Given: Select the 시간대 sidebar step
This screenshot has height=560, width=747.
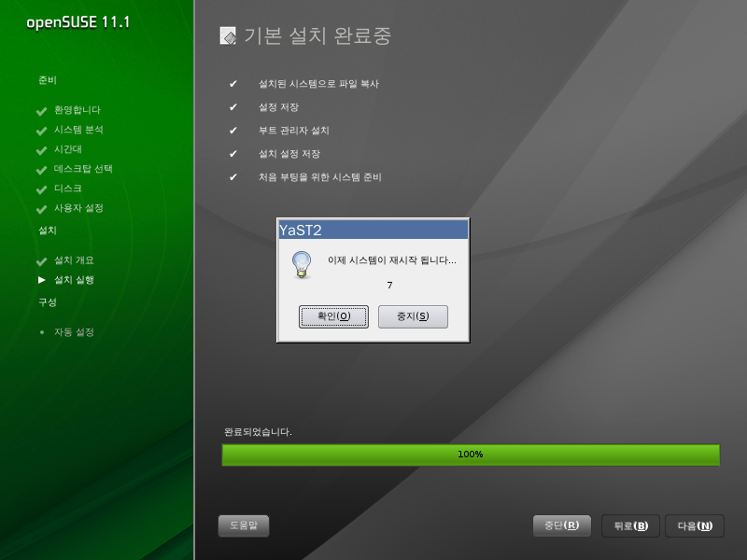Looking at the screenshot, I should coord(67,149).
